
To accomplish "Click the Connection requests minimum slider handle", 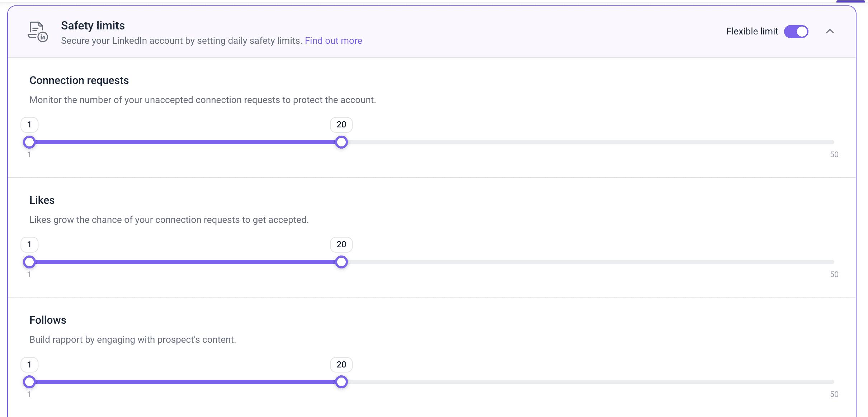I will click(29, 142).
